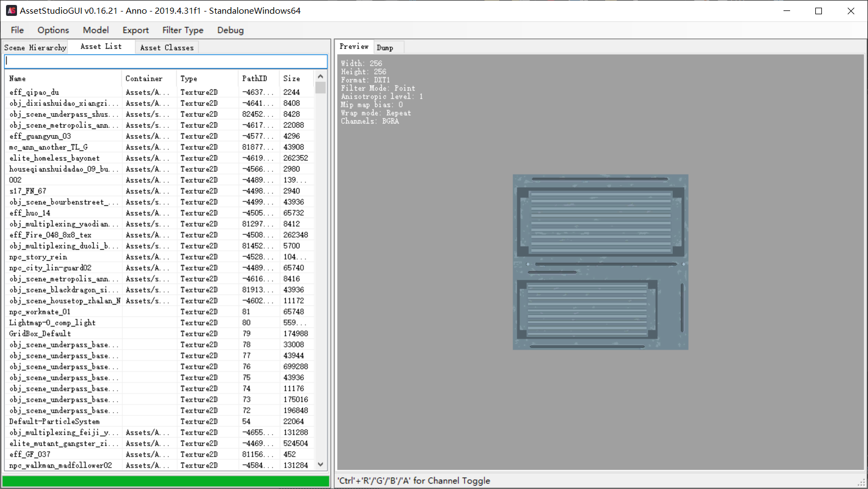
Task: Open the Export menu
Action: [x=136, y=30]
